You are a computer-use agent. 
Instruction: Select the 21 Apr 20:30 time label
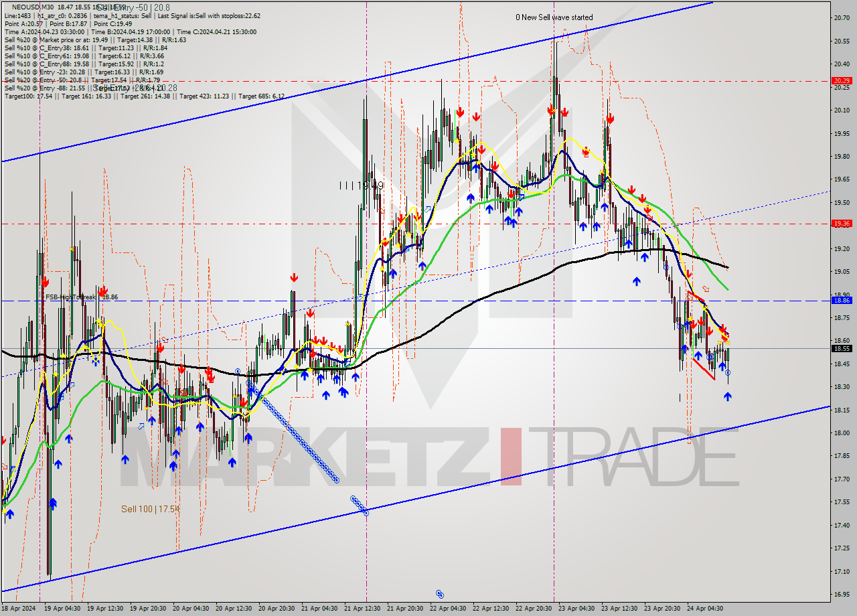point(405,609)
